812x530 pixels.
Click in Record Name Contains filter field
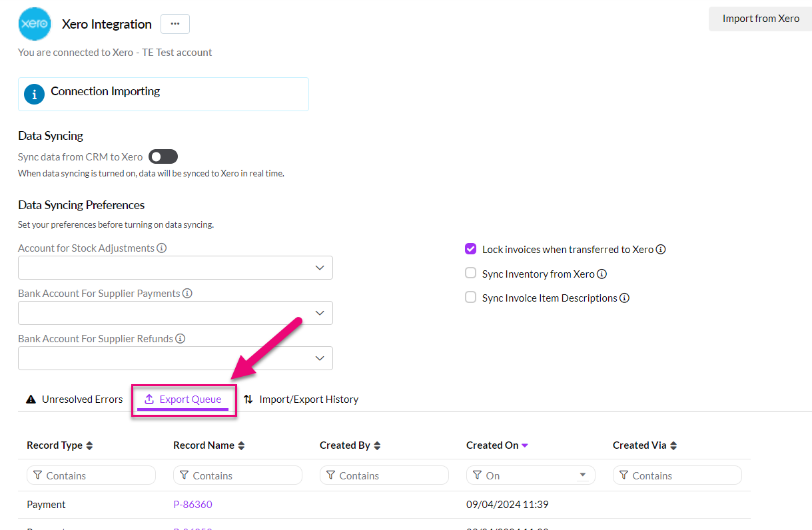coord(238,475)
